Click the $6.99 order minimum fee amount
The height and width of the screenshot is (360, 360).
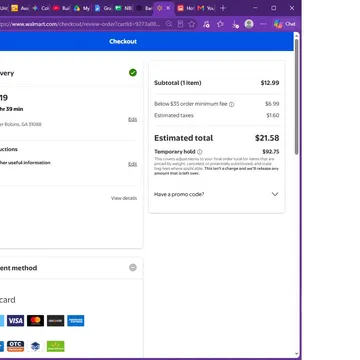272,104
